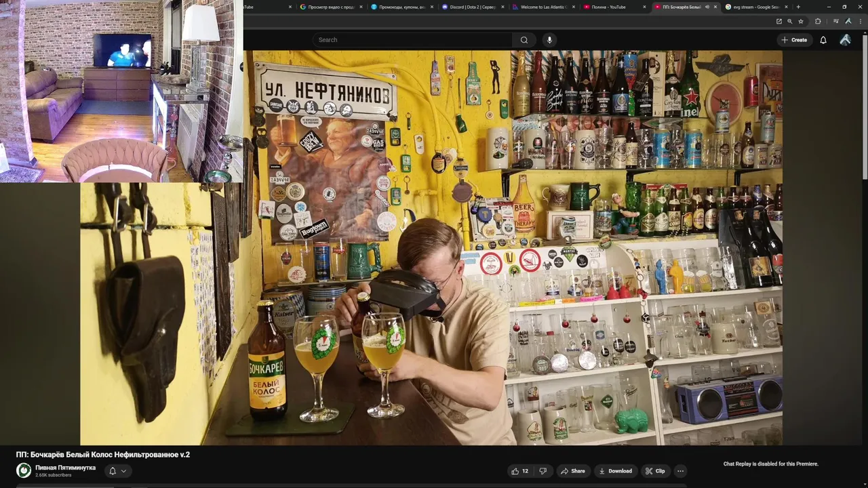
Task: Open YouTube notifications bell in header
Action: pyautogui.click(x=823, y=40)
